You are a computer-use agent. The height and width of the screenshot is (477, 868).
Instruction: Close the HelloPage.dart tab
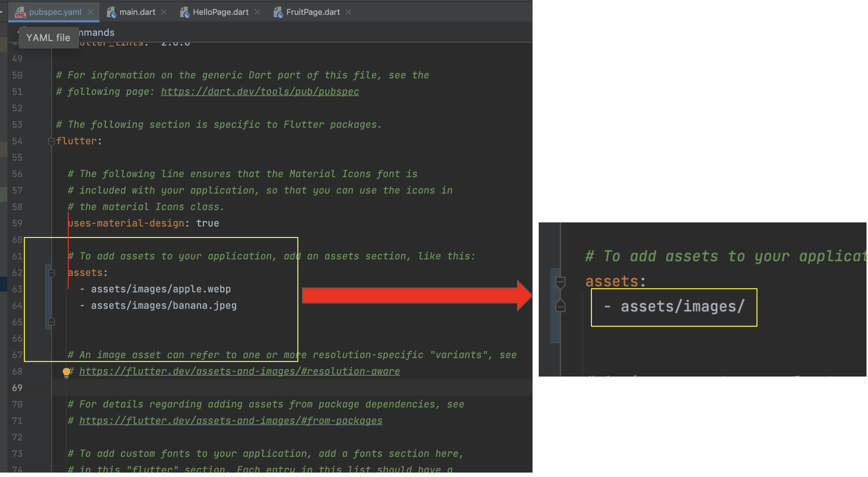(x=257, y=12)
